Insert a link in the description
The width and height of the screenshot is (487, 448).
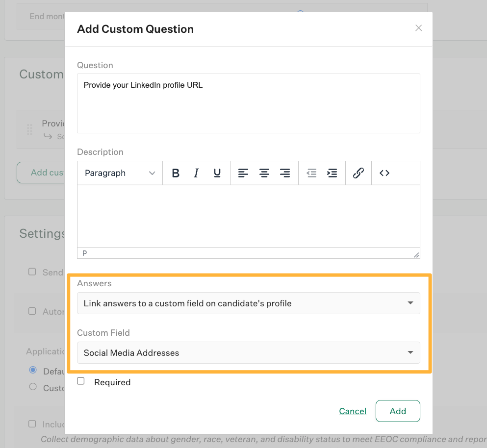(x=359, y=173)
